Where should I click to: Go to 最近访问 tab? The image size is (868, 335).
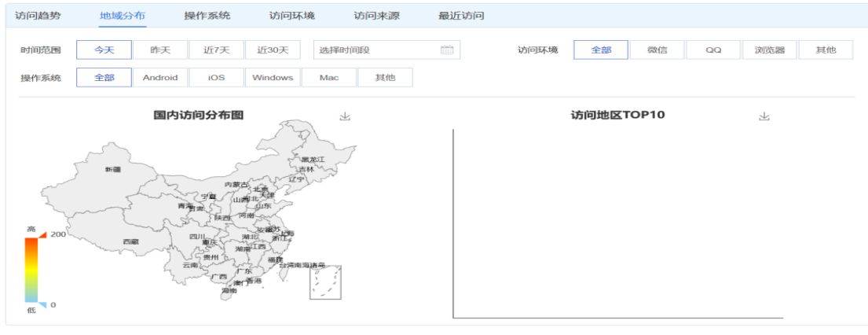461,16
